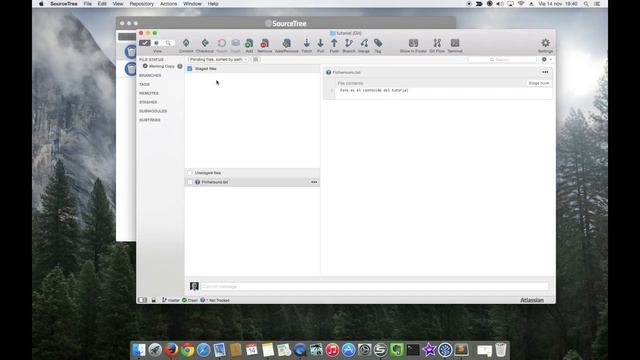Expand BRANCHES section in sidebar
The height and width of the screenshot is (360, 640).
pos(150,76)
